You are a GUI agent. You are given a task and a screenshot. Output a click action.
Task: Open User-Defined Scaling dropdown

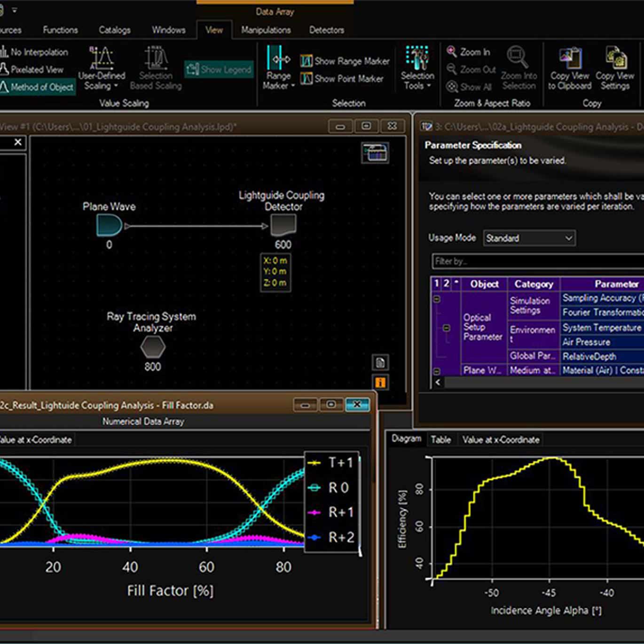point(102,68)
